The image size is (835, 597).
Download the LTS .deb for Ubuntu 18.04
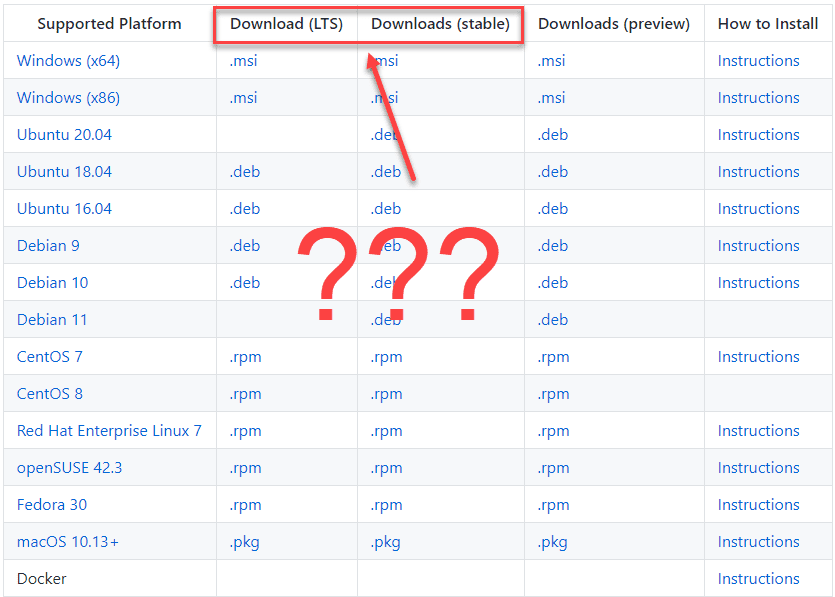(x=245, y=172)
